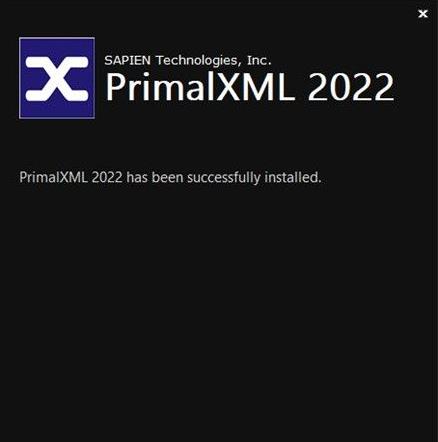
Task: Click the Inc. text in the header
Action: [x=259, y=60]
